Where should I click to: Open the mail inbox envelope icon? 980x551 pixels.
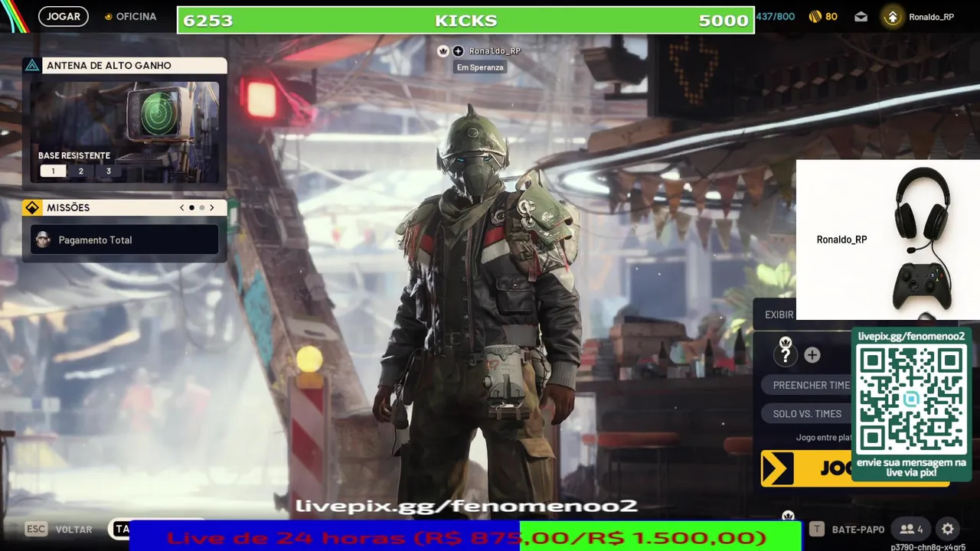[861, 16]
